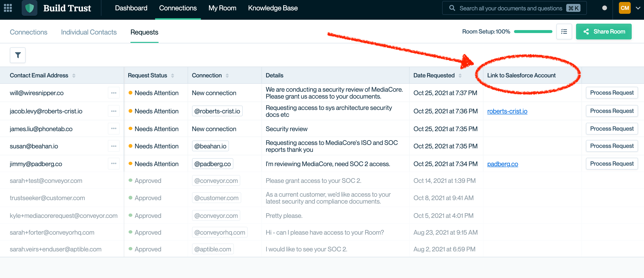
Task: Open the CM user avatar
Action: pos(625,8)
